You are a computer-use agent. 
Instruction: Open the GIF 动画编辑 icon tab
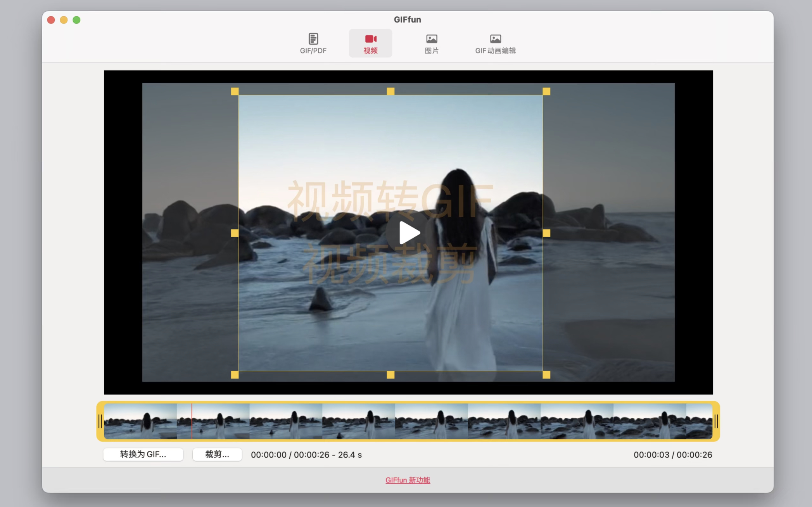coord(495,39)
